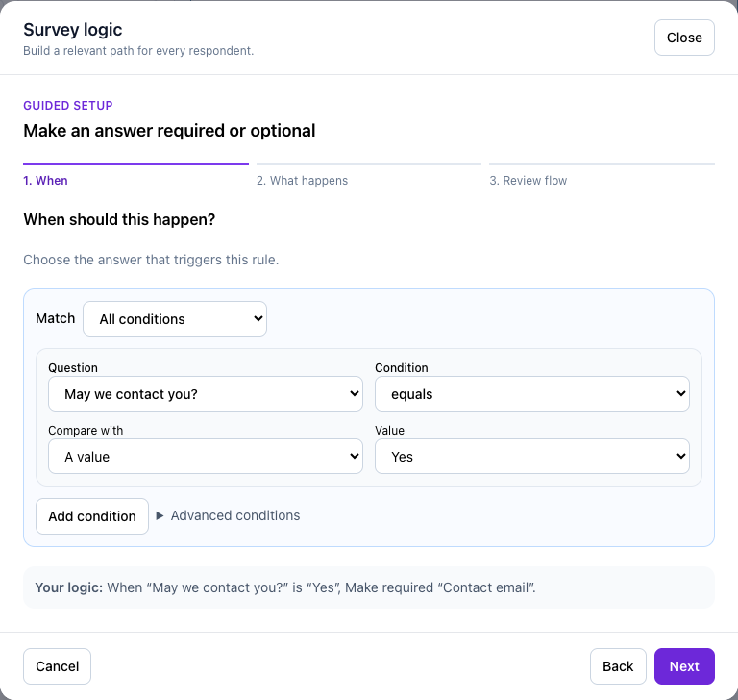Click the 'Question' field label
Screen dimensions: 738x700
73,368
